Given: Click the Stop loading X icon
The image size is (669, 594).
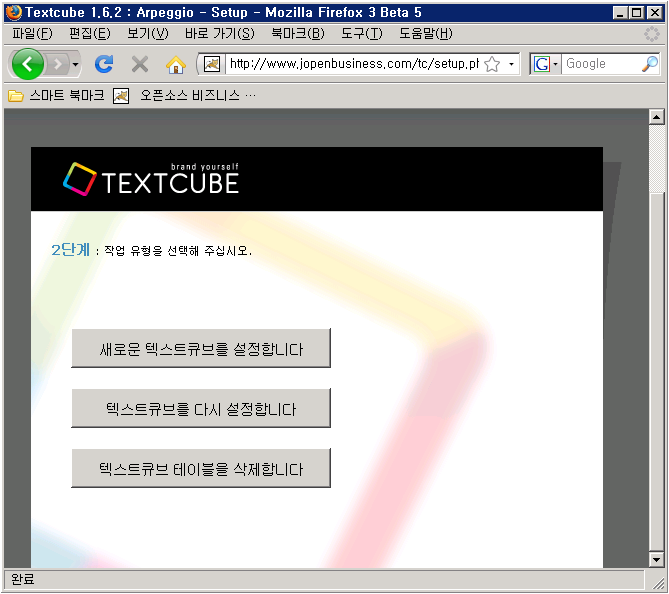Looking at the screenshot, I should pos(140,64).
